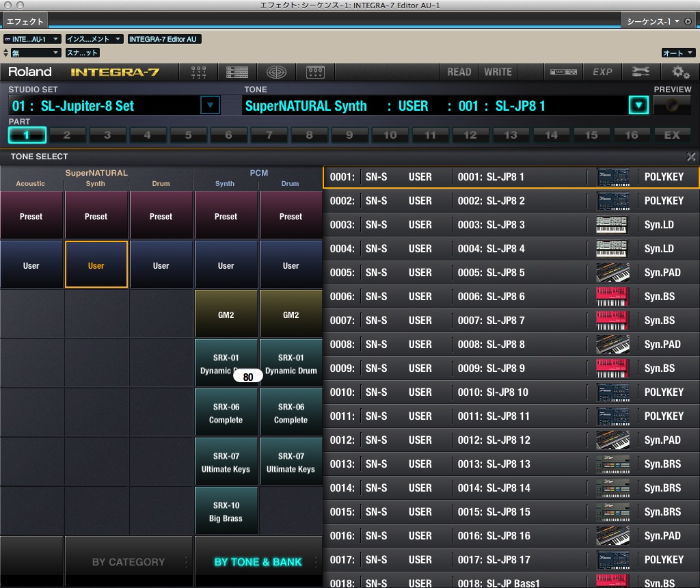Select Part 13
The width and height of the screenshot is (700, 588).
pyautogui.click(x=511, y=135)
